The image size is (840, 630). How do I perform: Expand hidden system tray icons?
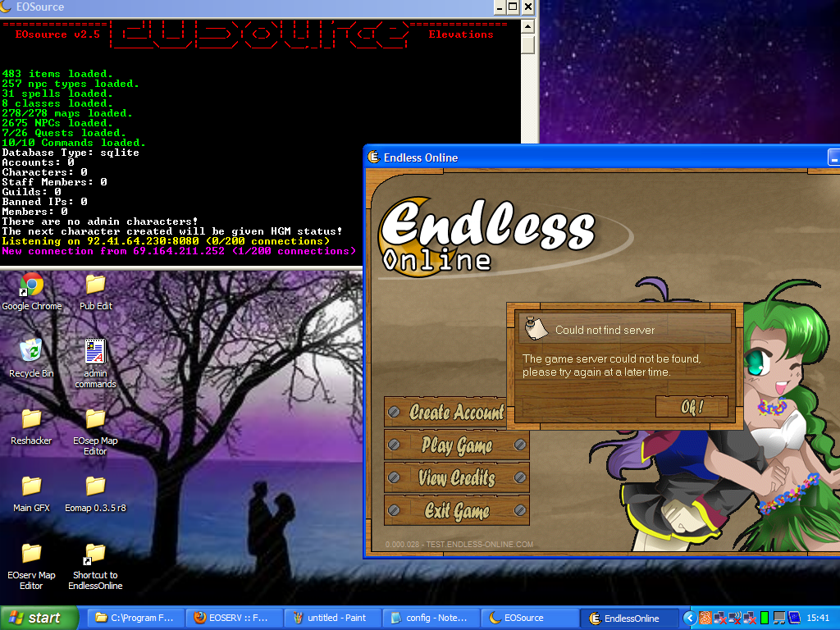point(689,619)
